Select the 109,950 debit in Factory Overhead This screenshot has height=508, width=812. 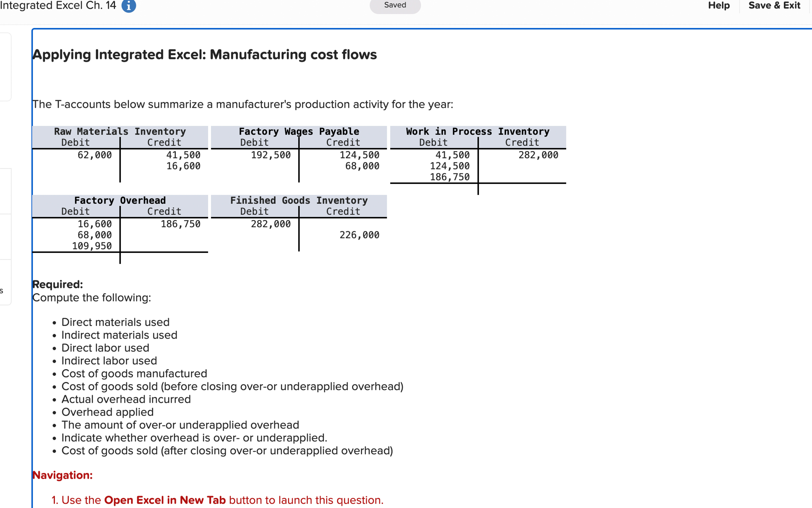pyautogui.click(x=92, y=246)
